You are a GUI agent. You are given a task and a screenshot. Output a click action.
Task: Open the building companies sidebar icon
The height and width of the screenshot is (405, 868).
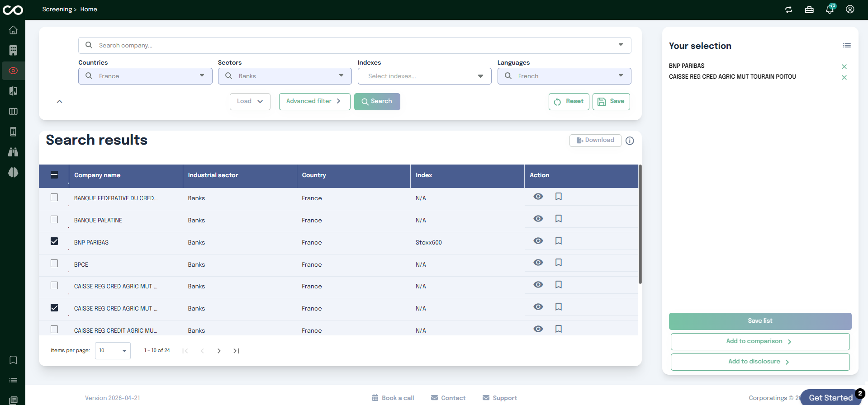pyautogui.click(x=13, y=50)
